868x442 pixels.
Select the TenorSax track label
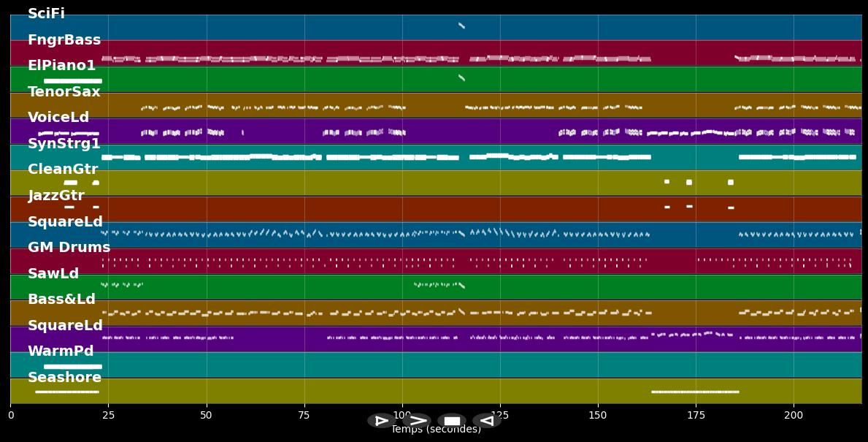(64, 92)
